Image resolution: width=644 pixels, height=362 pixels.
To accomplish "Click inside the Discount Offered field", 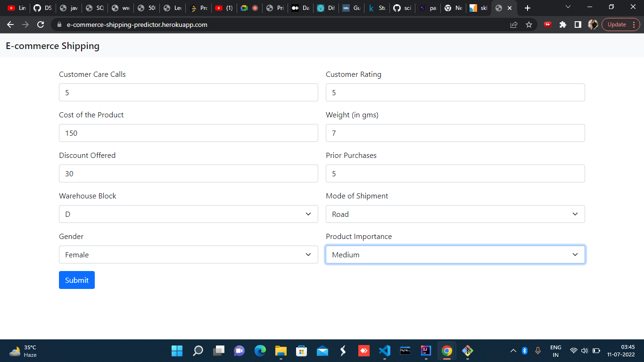I will point(188,173).
